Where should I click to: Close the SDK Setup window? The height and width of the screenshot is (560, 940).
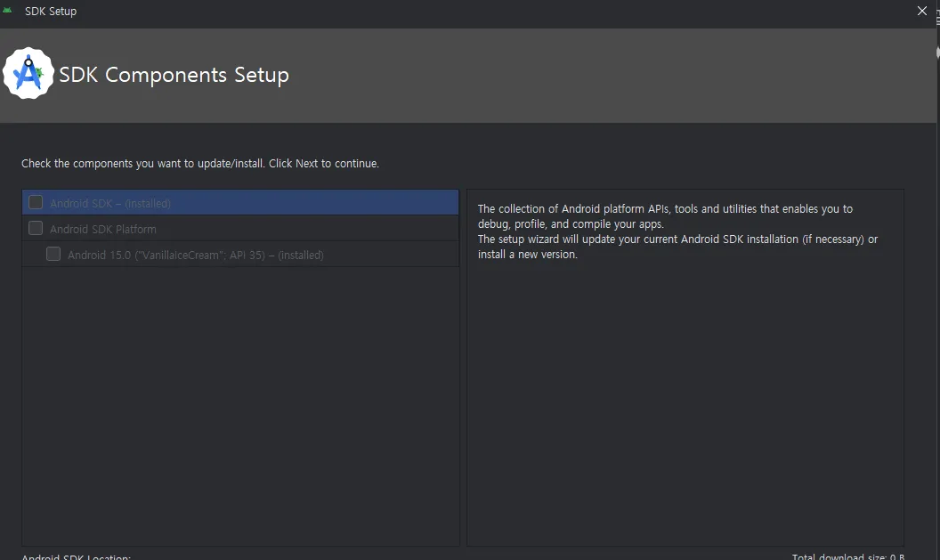pos(922,11)
